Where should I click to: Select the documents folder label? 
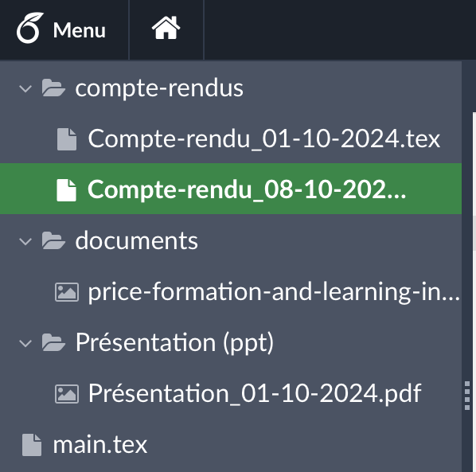tap(137, 240)
